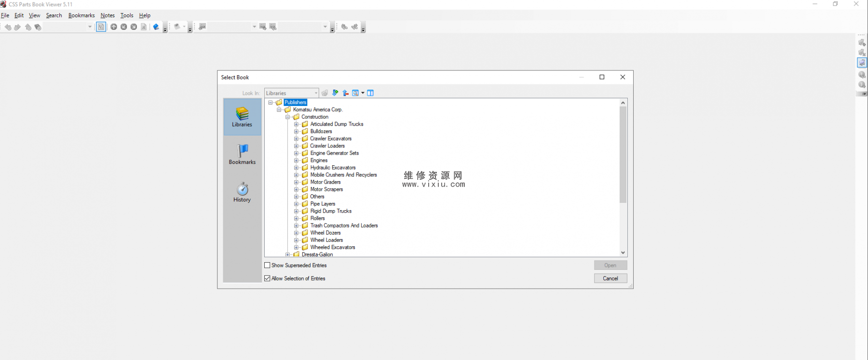The width and height of the screenshot is (868, 360).
Task: Click the Forward arrow in main toolbar
Action: point(17,27)
